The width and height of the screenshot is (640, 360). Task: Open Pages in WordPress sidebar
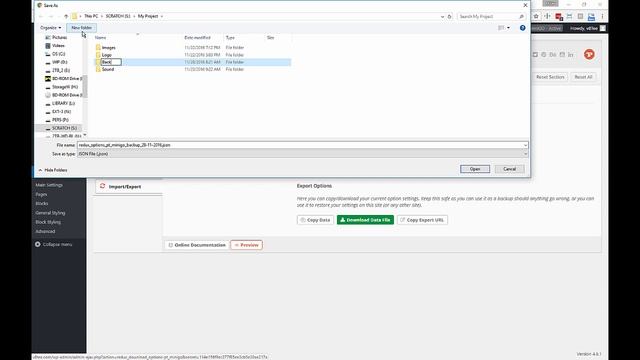tap(41, 195)
